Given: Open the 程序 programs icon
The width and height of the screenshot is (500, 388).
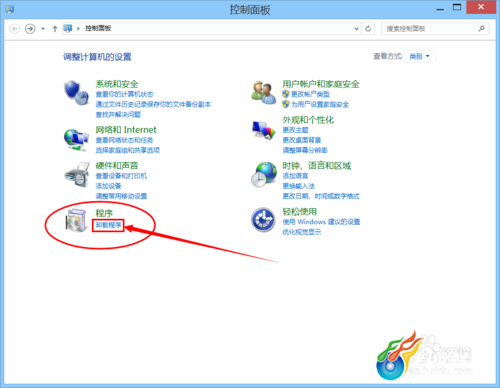Looking at the screenshot, I should [76, 220].
